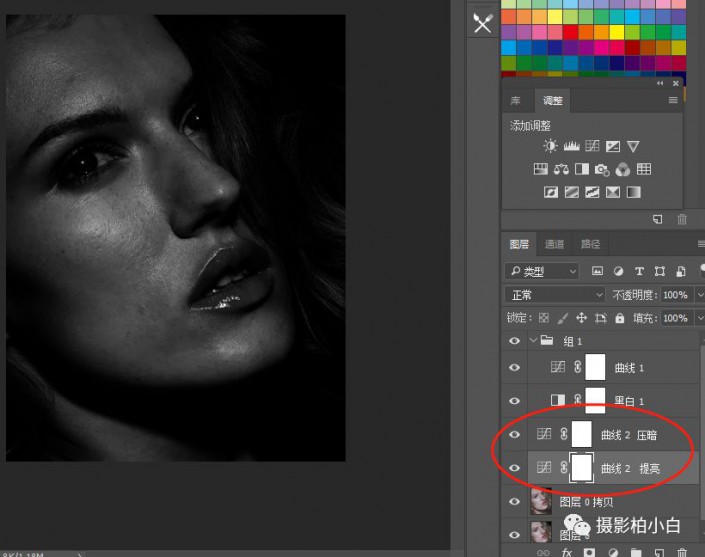The image size is (705, 557).
Task: Filter layers by text type
Action: 639,271
